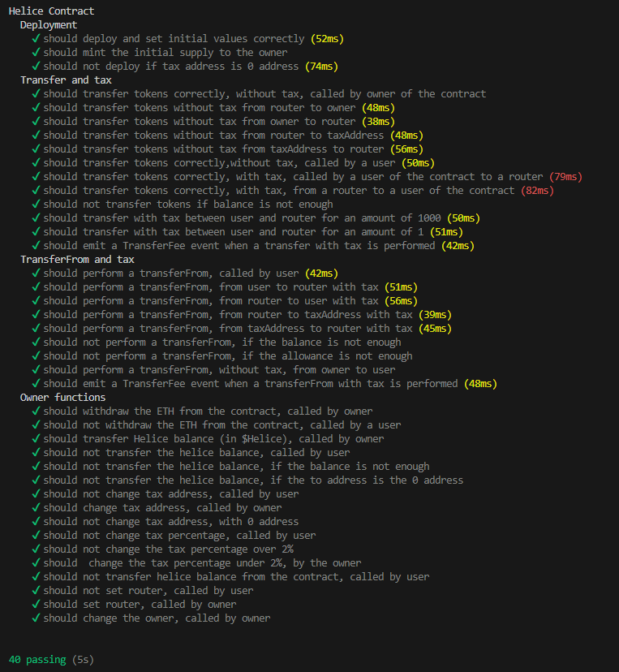Click 'should emit a TransferFee event when a transferFrom' line
Image resolution: width=619 pixels, height=672 pixels.
point(264,384)
